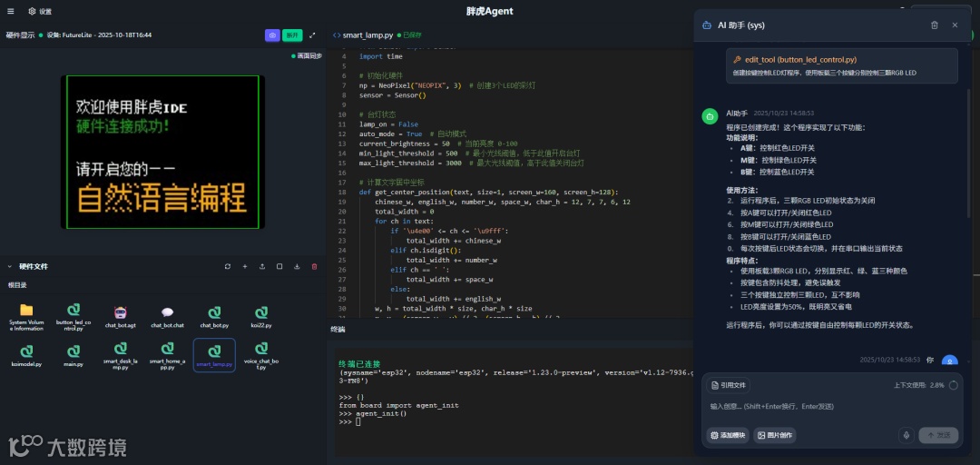The width and height of the screenshot is (980, 465).
Task: Add a new hardware file
Action: tap(245, 266)
